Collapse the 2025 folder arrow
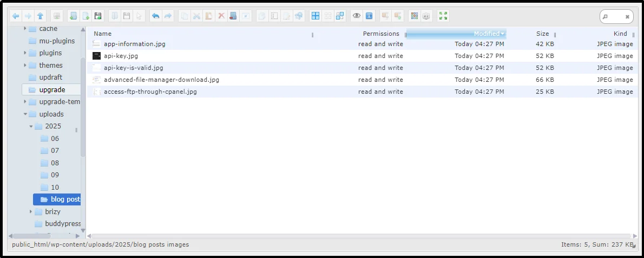 click(x=31, y=126)
